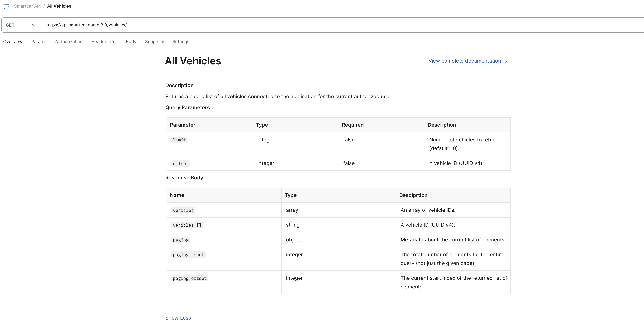The width and height of the screenshot is (644, 331).
Task: Collapse documentation with Show Less
Action: pyautogui.click(x=178, y=318)
